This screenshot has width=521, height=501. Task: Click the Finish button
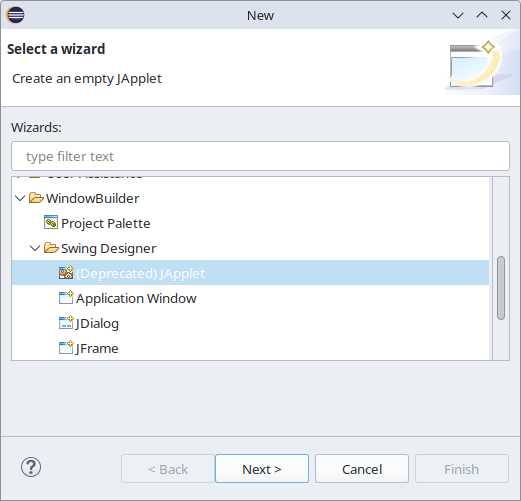coord(462,469)
